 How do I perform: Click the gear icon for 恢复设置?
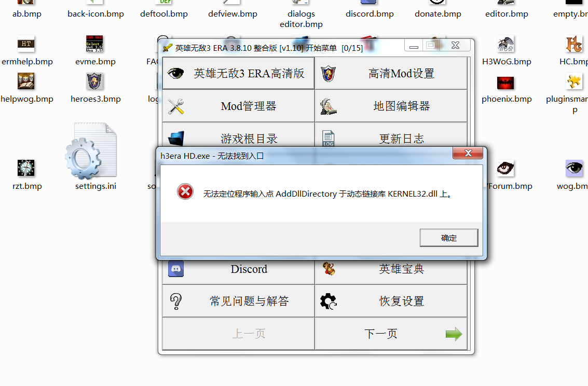[329, 301]
